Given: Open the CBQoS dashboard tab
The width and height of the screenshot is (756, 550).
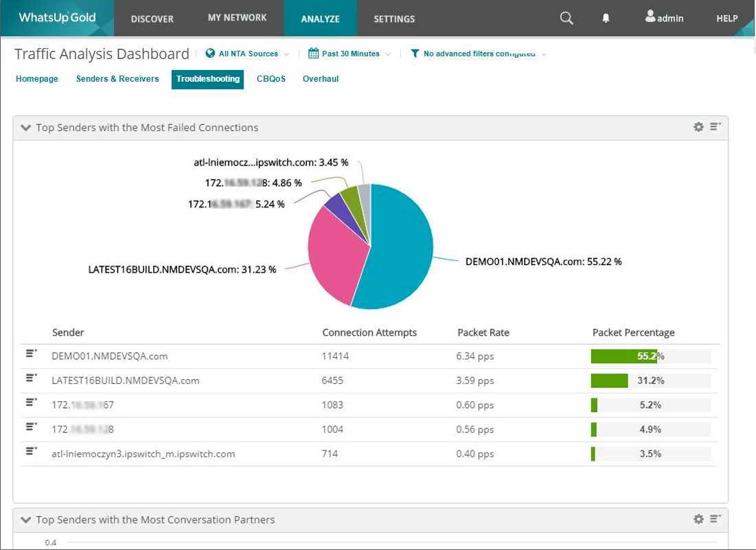Looking at the screenshot, I should (x=271, y=78).
